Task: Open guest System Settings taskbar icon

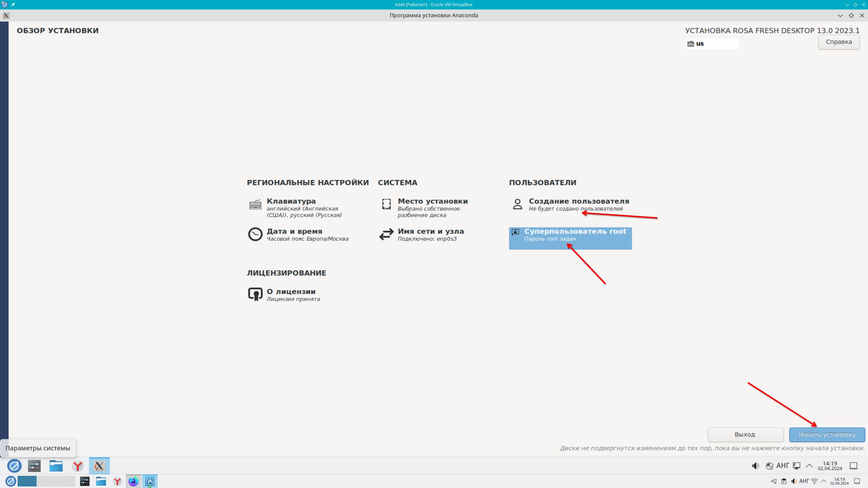Action: pyautogui.click(x=34, y=466)
